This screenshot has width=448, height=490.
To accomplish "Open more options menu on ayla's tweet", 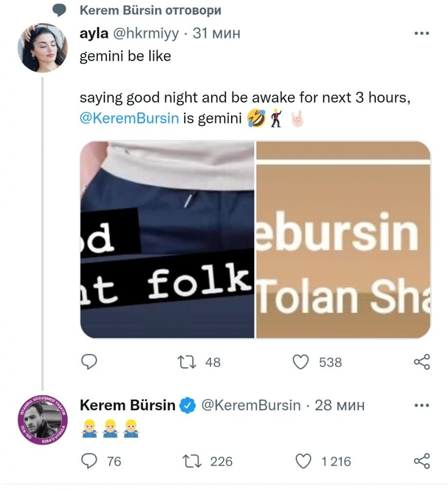I will (x=421, y=34).
